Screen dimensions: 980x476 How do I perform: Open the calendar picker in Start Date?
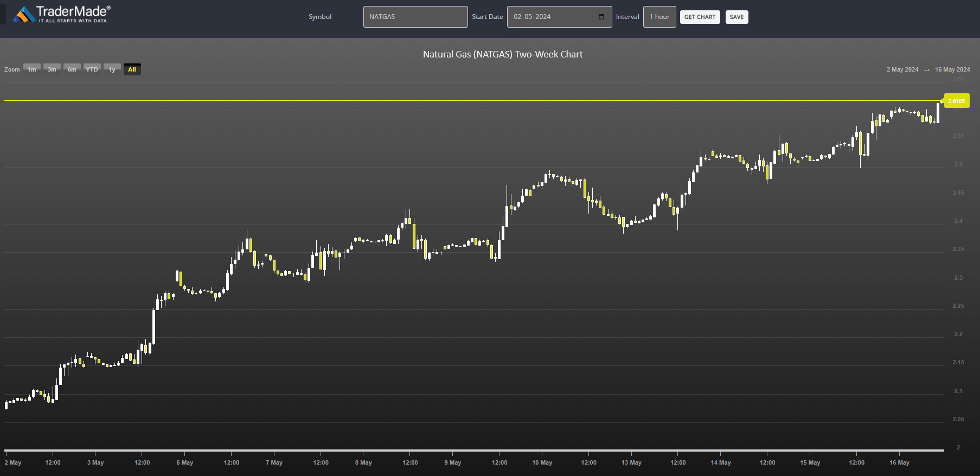pos(601,17)
